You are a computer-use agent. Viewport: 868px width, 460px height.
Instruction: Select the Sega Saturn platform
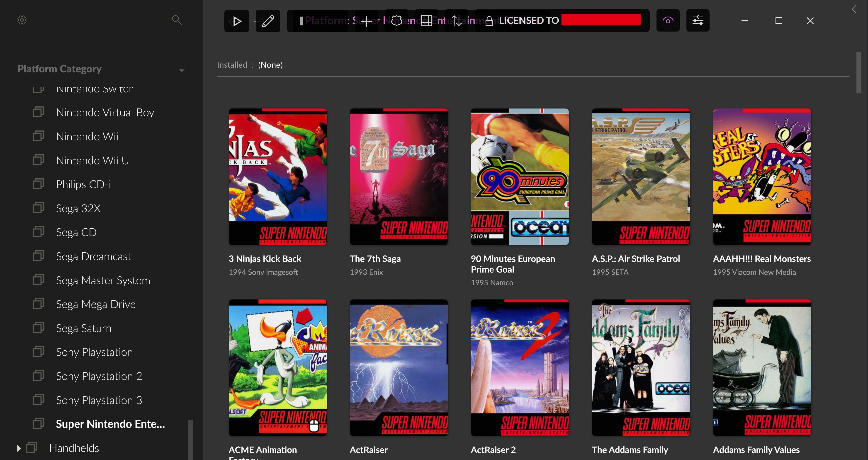84,328
